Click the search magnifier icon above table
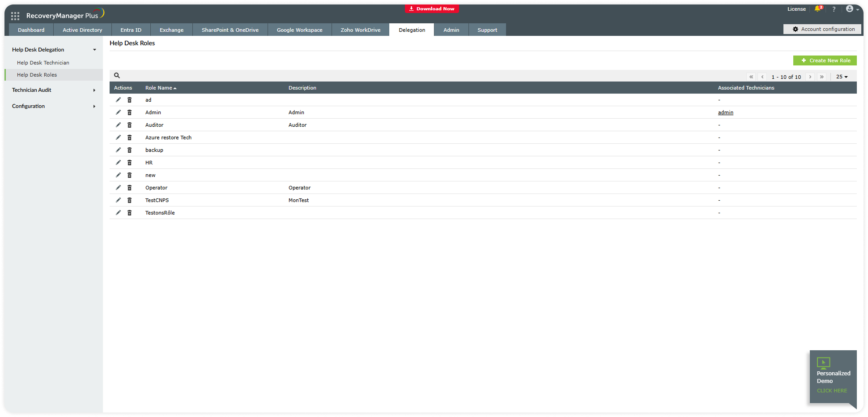 117,76
